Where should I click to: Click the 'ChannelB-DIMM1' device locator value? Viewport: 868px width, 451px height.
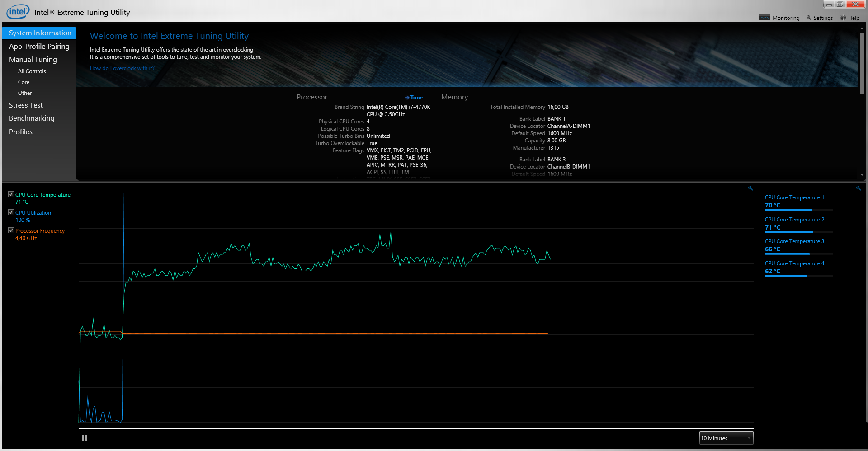coord(569,167)
